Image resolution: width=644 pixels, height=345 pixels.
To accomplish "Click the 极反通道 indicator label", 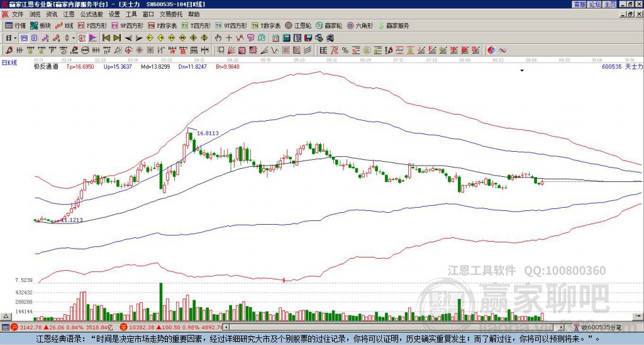I will pos(46,66).
